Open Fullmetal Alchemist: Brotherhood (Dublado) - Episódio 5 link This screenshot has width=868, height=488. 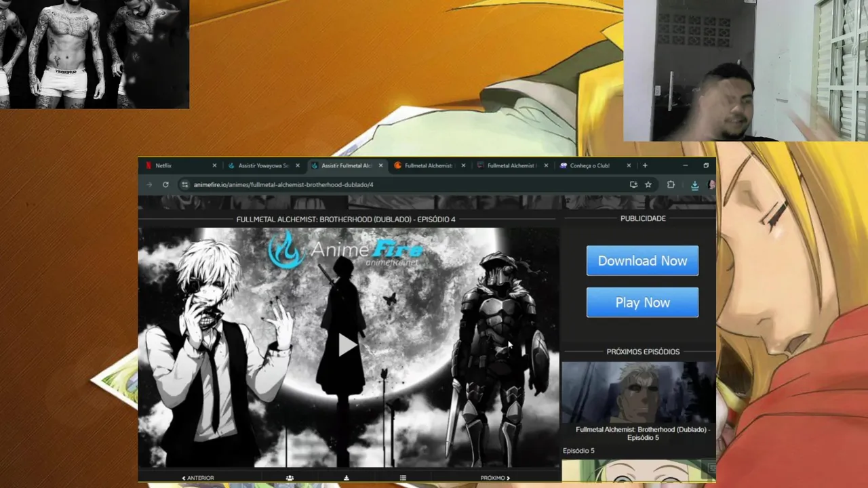(x=643, y=434)
